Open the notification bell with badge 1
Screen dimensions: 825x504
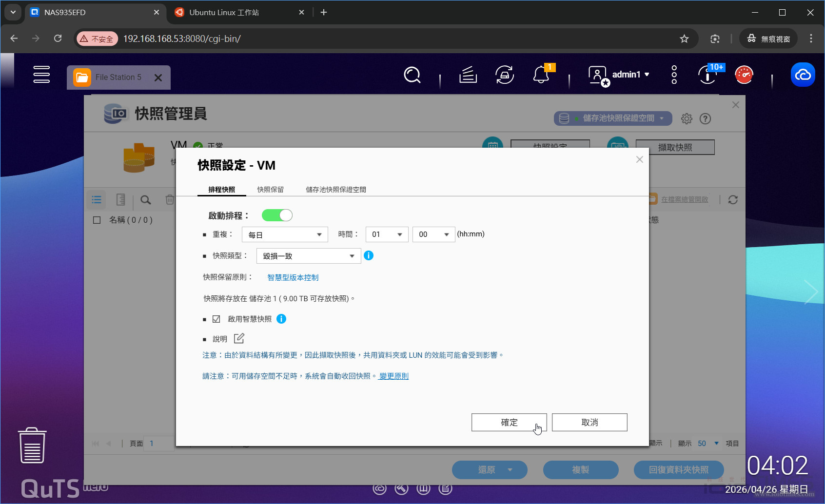tap(541, 76)
